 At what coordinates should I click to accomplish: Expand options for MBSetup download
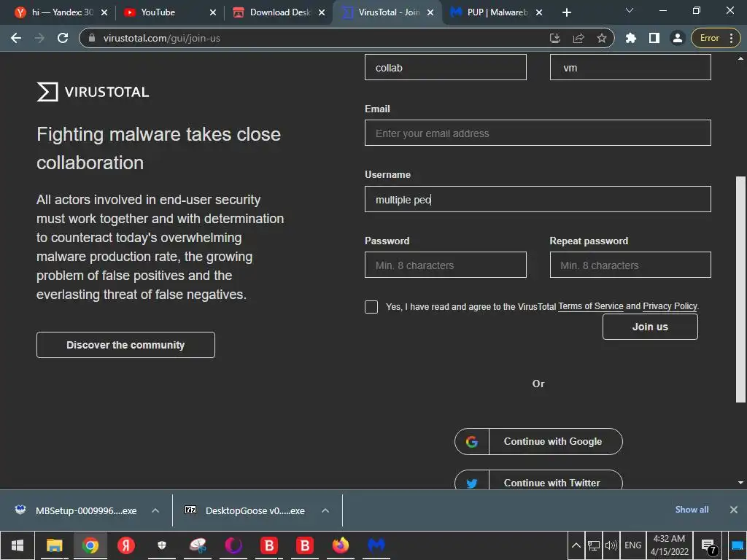(155, 510)
